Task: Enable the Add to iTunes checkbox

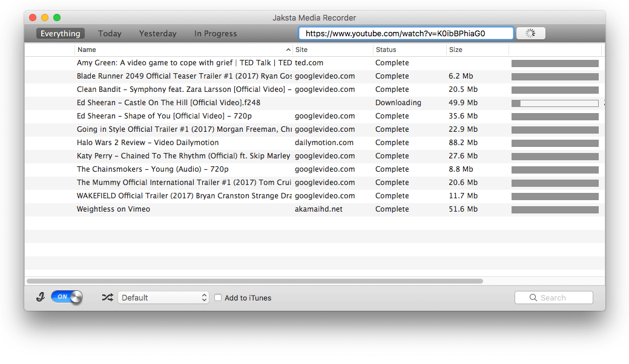Action: 218,297
